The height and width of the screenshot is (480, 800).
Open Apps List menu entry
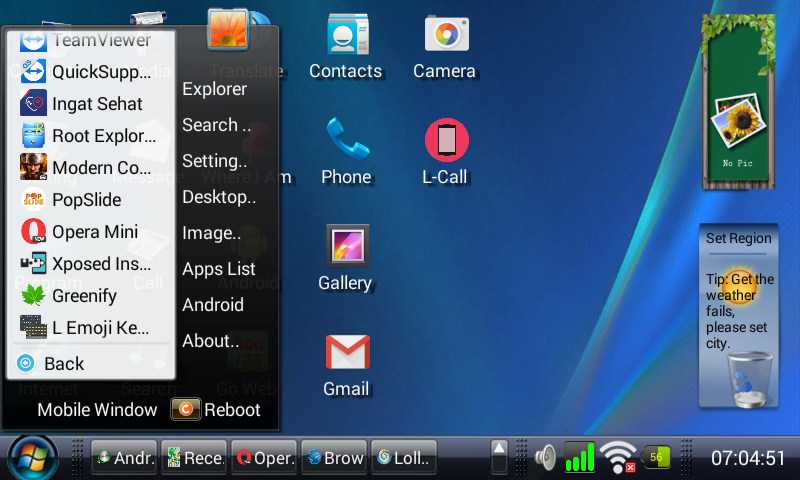pyautogui.click(x=219, y=269)
